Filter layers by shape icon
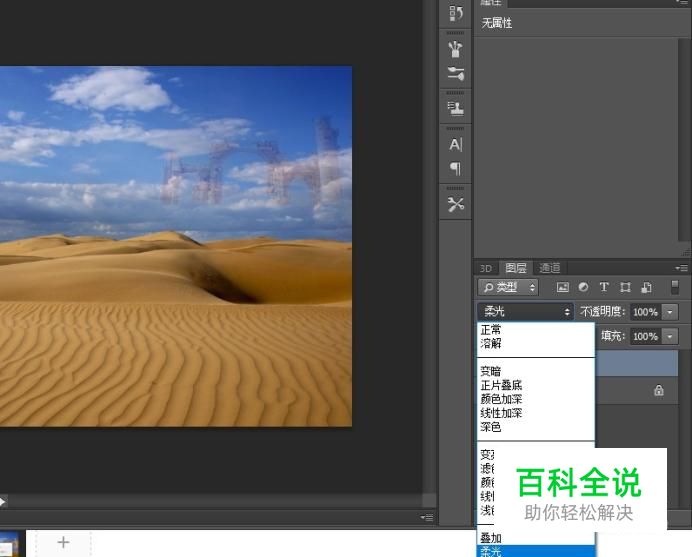692x557 pixels. (x=625, y=287)
